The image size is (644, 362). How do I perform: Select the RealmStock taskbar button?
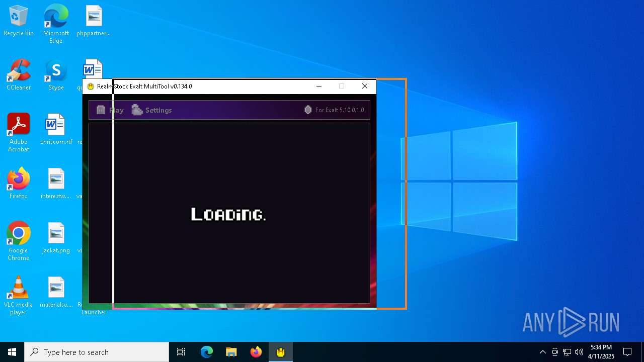(281, 352)
